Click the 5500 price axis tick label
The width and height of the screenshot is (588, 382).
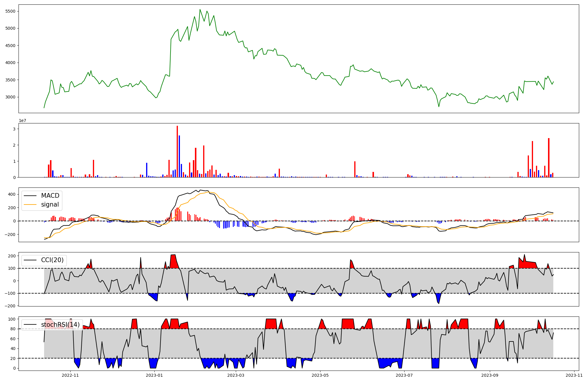(x=10, y=11)
